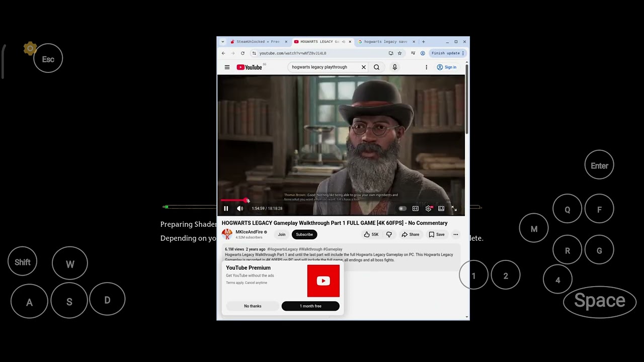Screen dimensions: 644x362
Task: Open the #HogwartsLegacy hashtag
Action: [x=282, y=249]
